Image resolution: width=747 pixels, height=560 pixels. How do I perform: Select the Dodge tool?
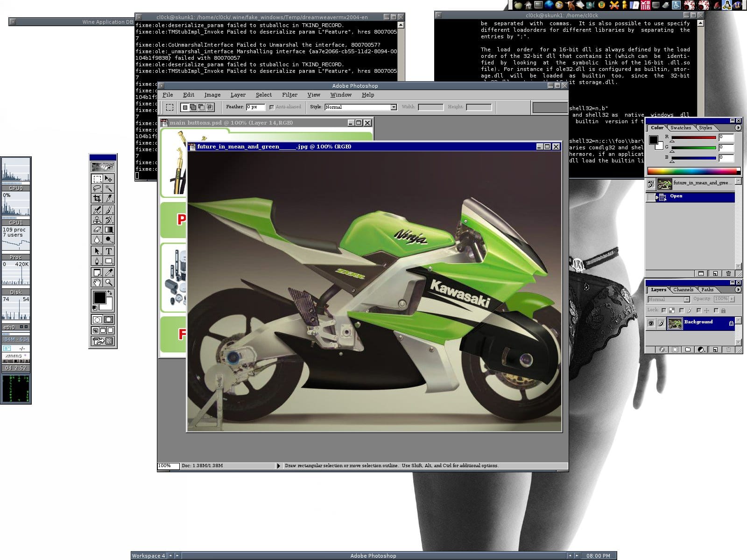(108, 239)
